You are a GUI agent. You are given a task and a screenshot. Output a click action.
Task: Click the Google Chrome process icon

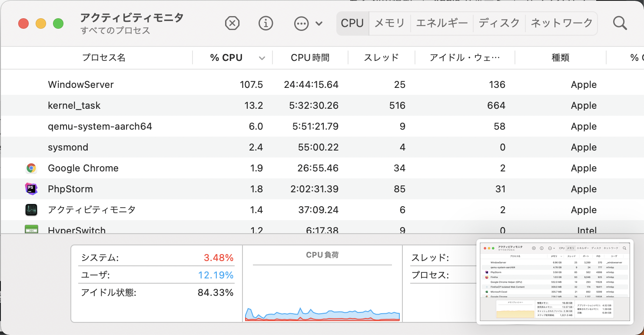tap(31, 168)
